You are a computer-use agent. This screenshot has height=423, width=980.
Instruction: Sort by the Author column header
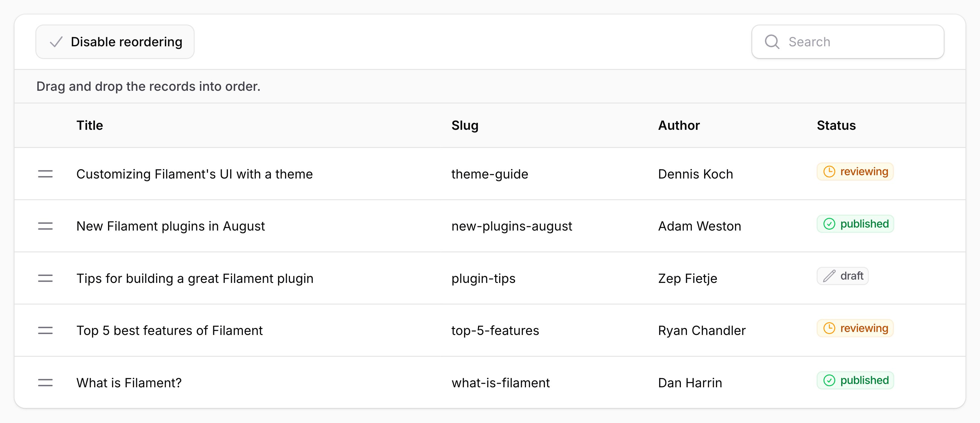(679, 125)
